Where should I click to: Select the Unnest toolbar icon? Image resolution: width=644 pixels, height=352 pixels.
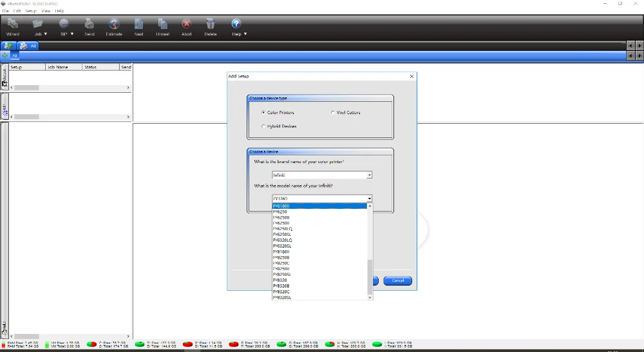[163, 24]
